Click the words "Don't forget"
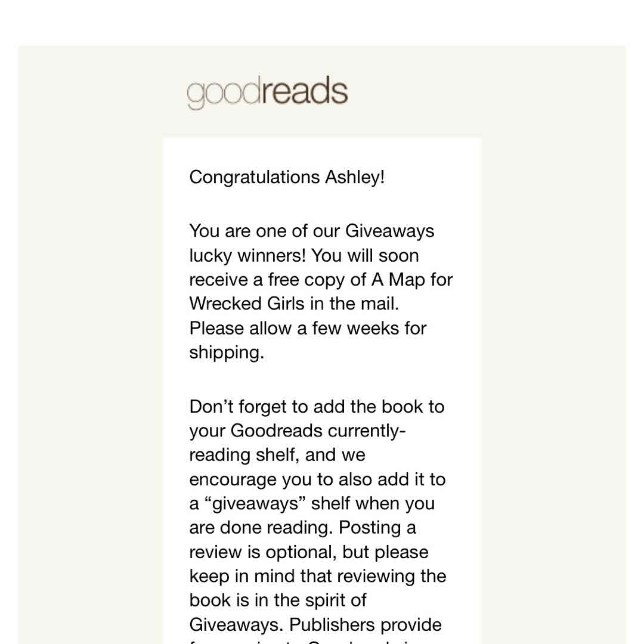Viewport: 644px width, 644px height. [x=236, y=407]
